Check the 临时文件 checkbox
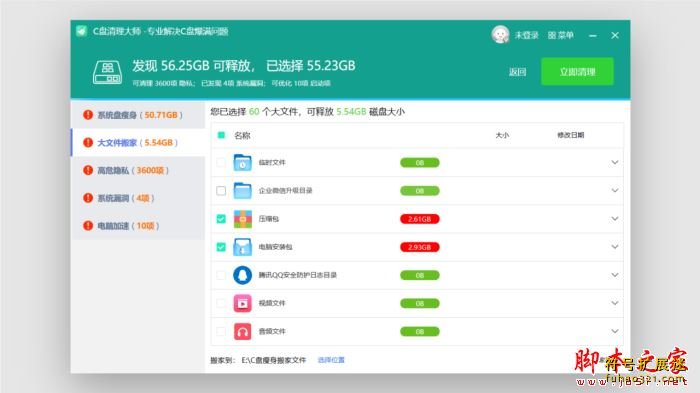Viewport: 700px width, 393px height. (221, 163)
